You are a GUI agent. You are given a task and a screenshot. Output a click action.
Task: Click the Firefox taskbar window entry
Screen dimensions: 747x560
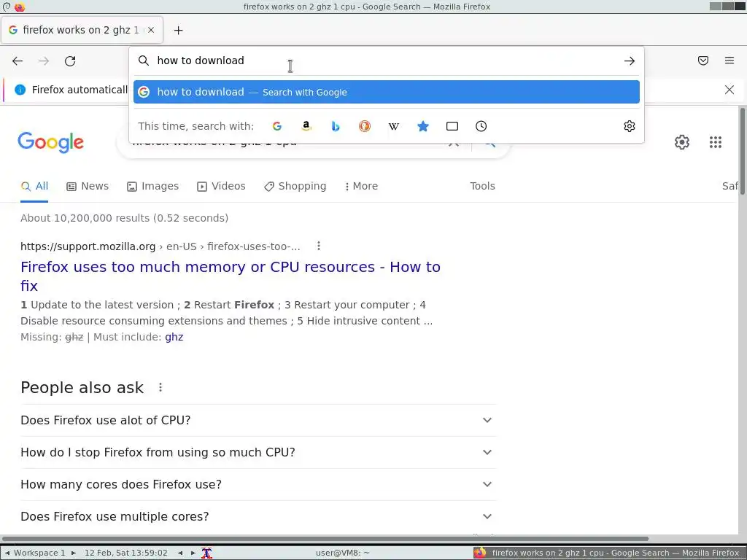coord(609,553)
